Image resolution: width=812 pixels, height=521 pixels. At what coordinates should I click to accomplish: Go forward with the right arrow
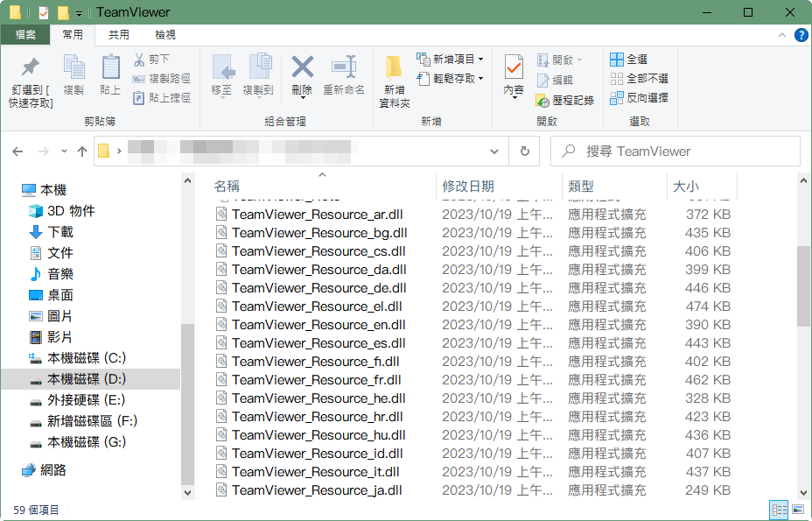(x=44, y=151)
